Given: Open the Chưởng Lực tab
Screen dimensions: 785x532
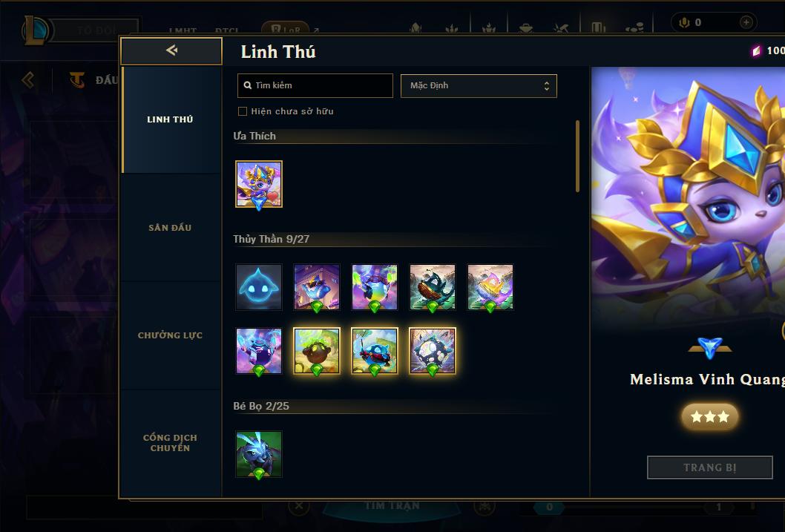Looking at the screenshot, I should tap(170, 335).
